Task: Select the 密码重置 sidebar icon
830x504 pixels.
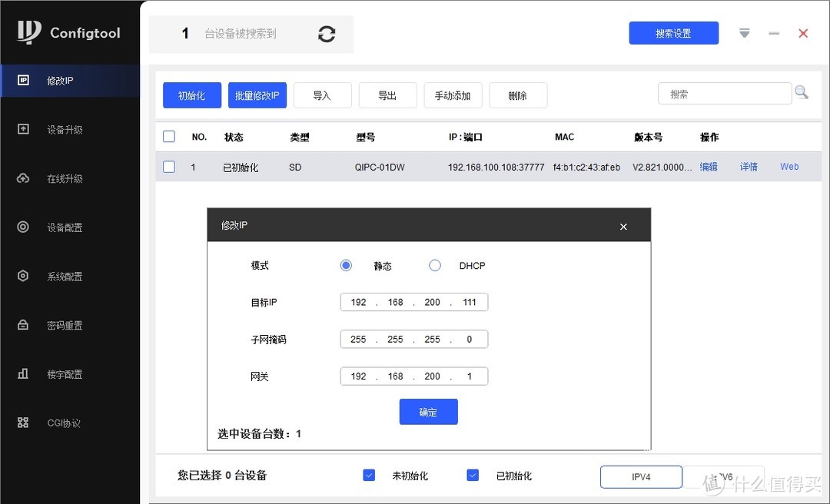Action: [x=69, y=325]
